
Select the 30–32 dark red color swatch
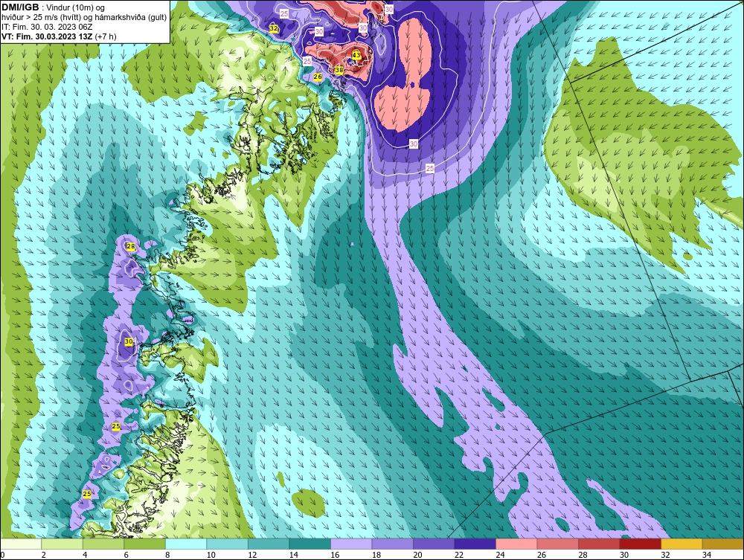tap(640, 544)
